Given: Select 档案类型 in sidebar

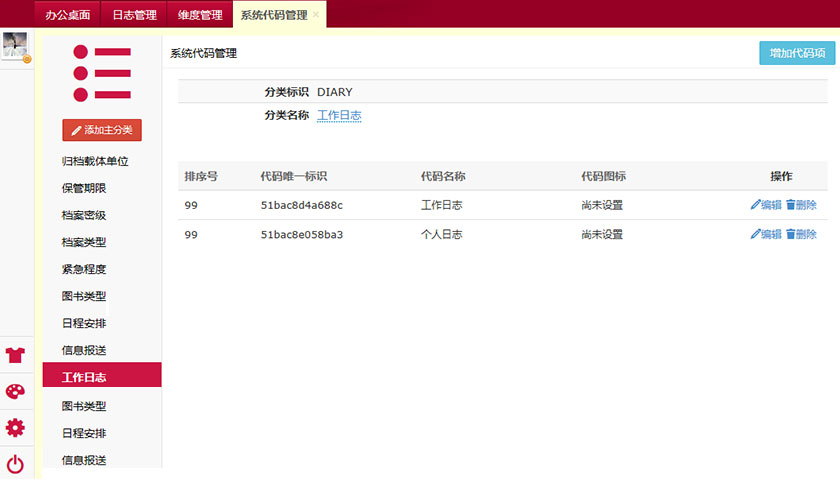Looking at the screenshot, I should pos(84,242).
